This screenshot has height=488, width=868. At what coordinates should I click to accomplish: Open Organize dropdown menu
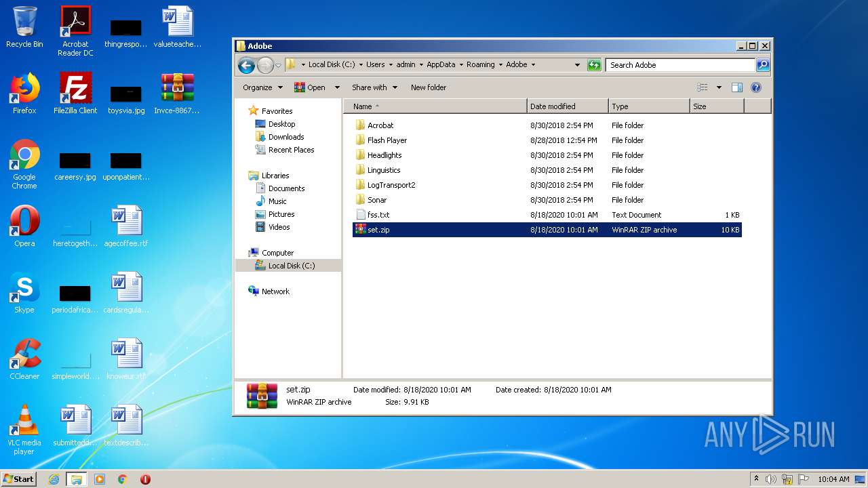click(x=262, y=87)
